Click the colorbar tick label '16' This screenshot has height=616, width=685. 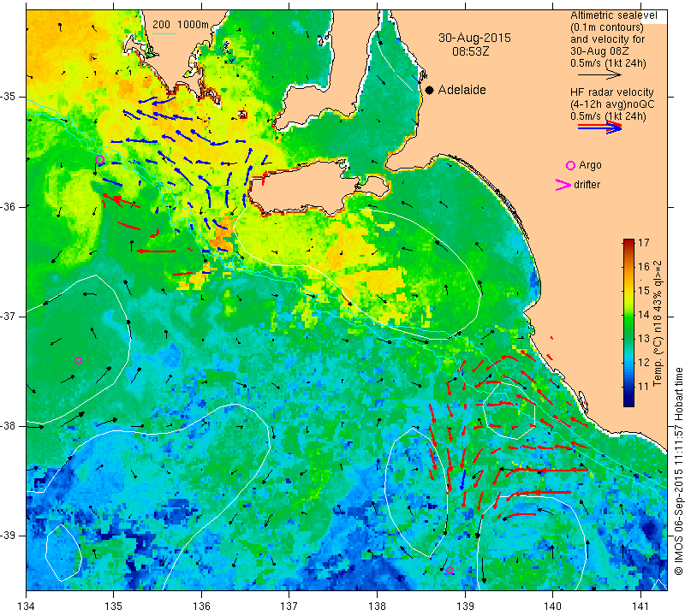(x=644, y=266)
